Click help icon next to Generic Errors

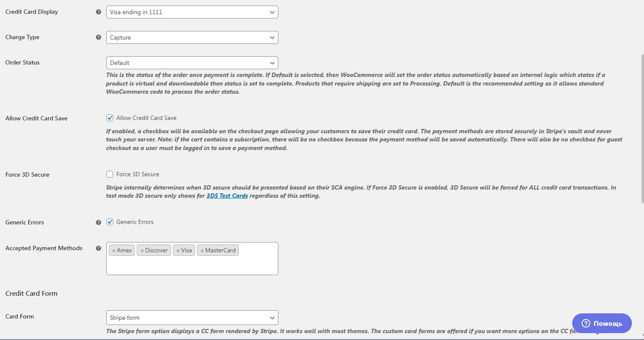99,222
